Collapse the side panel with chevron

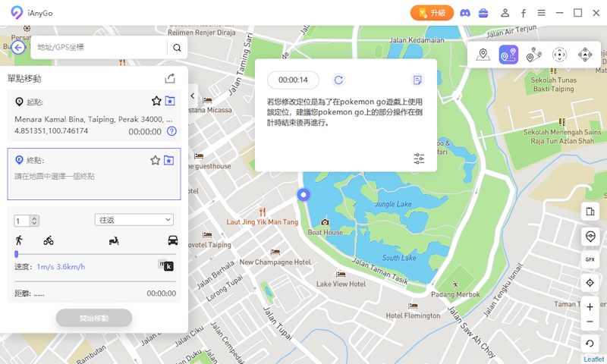193,96
